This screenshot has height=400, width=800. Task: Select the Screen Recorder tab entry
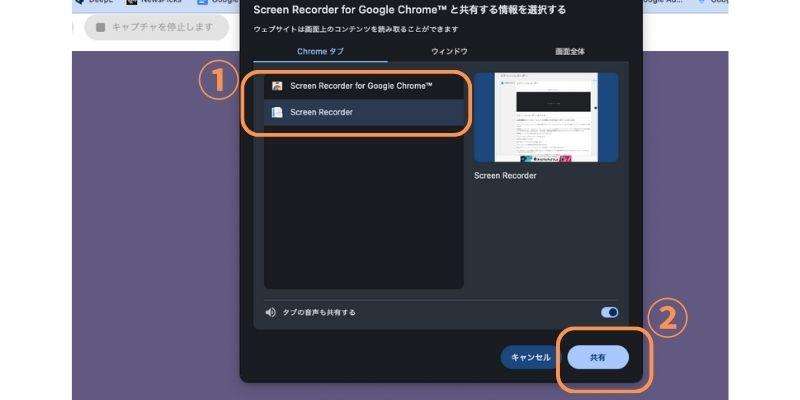[364, 112]
